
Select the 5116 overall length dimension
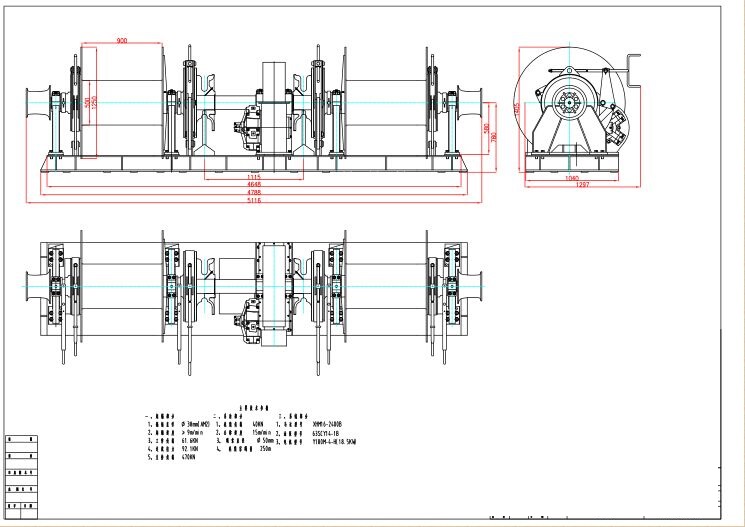[x=253, y=201]
